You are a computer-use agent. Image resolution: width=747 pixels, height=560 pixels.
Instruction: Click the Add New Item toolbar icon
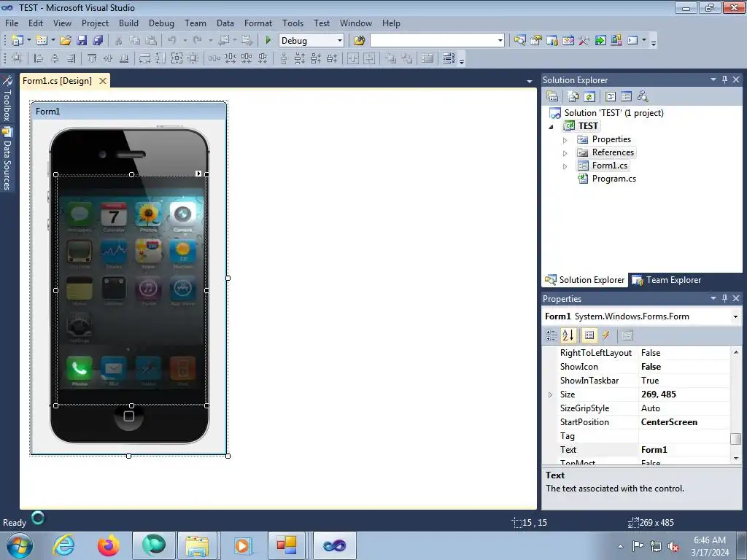(42, 41)
